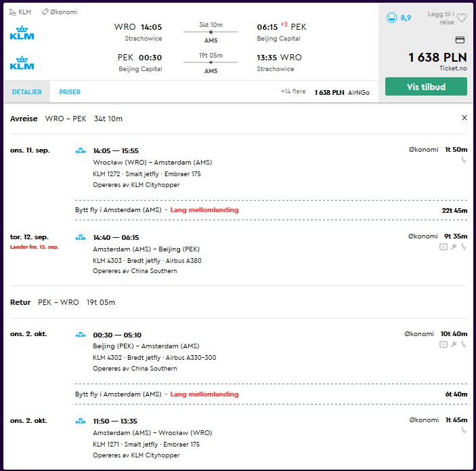Click the tor. 12. sep. date
Image resolution: width=476 pixels, height=471 pixels.
point(29,237)
